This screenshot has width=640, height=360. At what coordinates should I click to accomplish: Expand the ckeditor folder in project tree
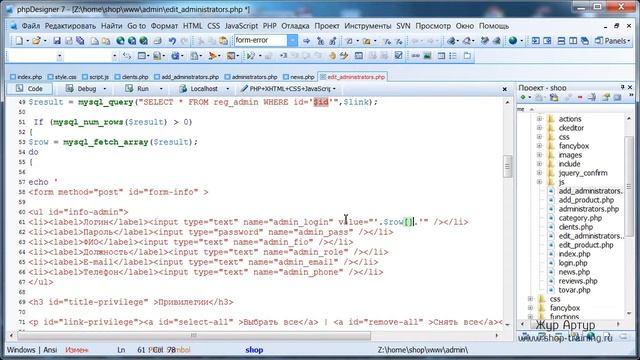point(539,128)
